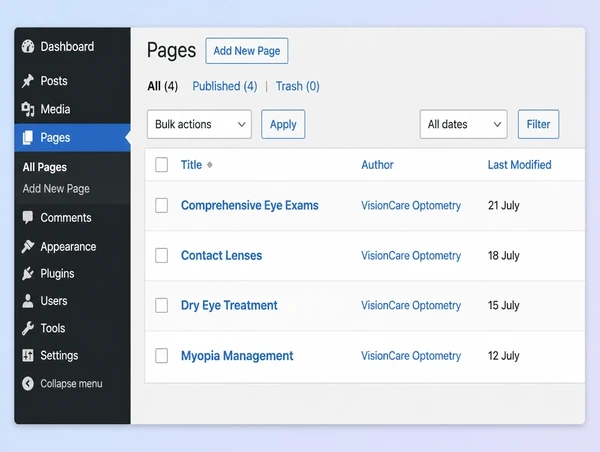Check the Myopia Management row checkbox
Viewport: 600px width, 452px height.
(x=161, y=356)
